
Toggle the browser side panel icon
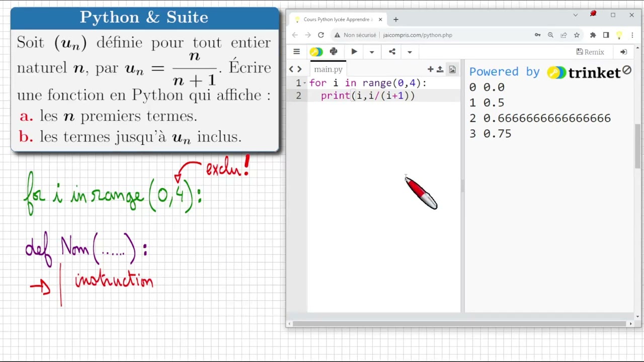pos(606,35)
